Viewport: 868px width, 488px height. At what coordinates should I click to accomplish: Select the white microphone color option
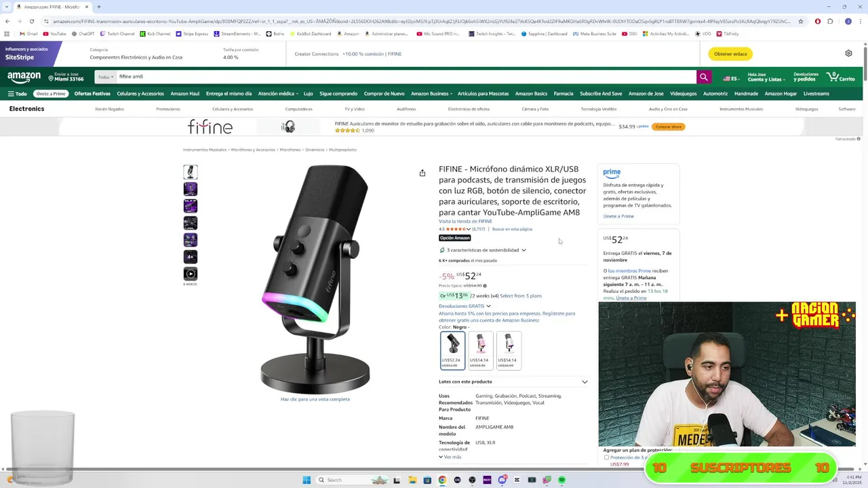(509, 350)
